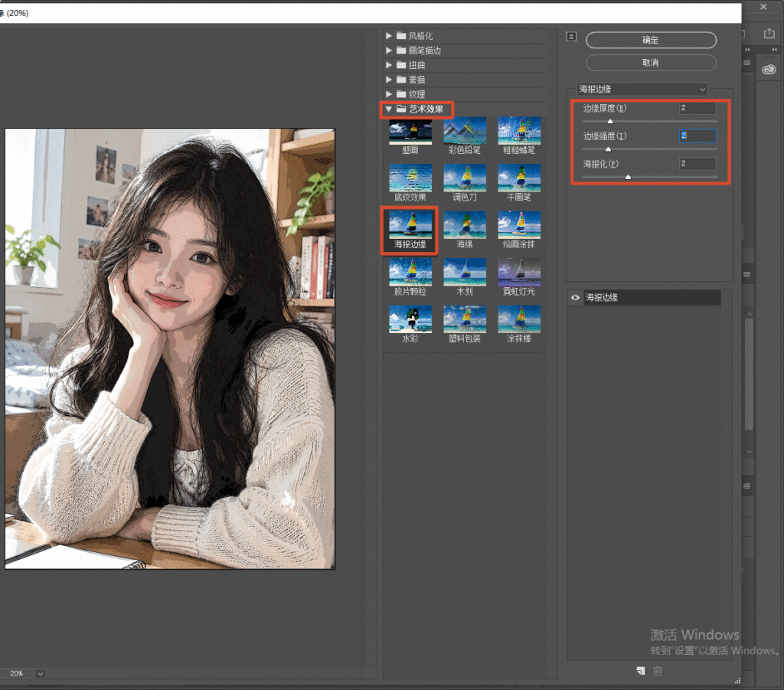Collapse the 艺术效果 filter folder
The height and width of the screenshot is (690, 784).
click(x=388, y=109)
